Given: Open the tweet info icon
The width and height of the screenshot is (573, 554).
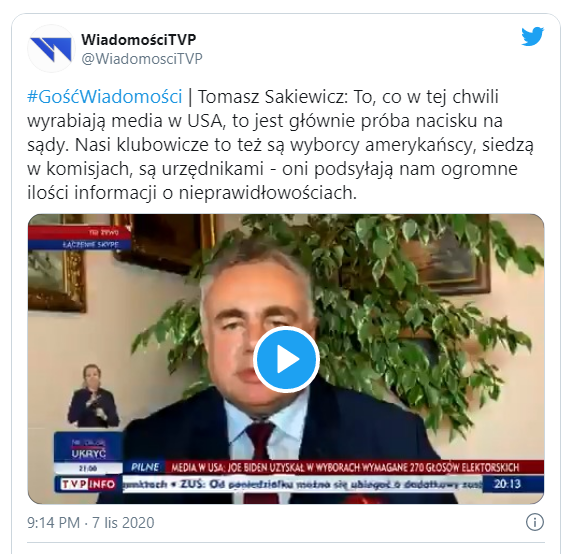Looking at the screenshot, I should pyautogui.click(x=535, y=522).
